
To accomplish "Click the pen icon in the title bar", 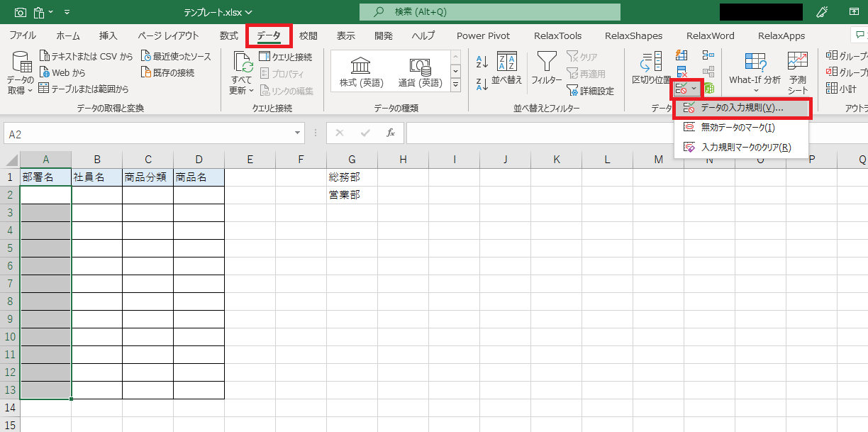I will click(823, 12).
